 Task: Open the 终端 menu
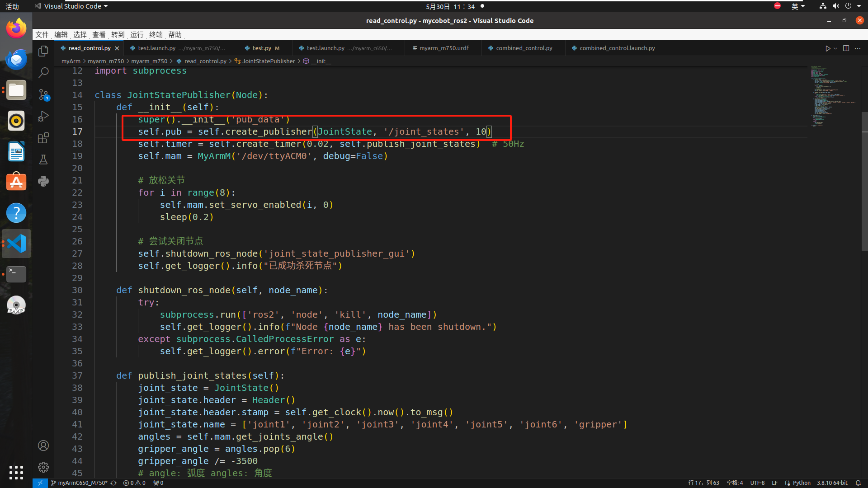[x=156, y=35]
